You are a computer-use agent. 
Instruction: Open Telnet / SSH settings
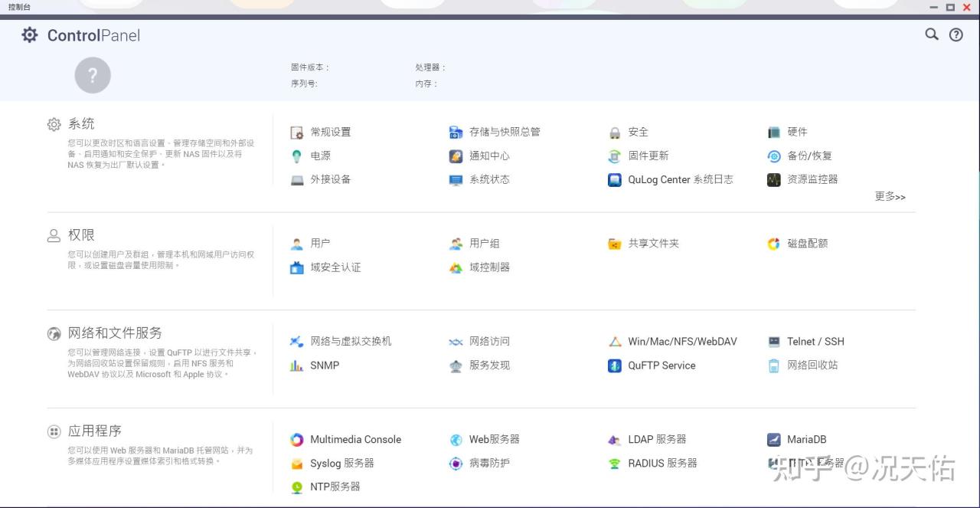pyautogui.click(x=815, y=342)
